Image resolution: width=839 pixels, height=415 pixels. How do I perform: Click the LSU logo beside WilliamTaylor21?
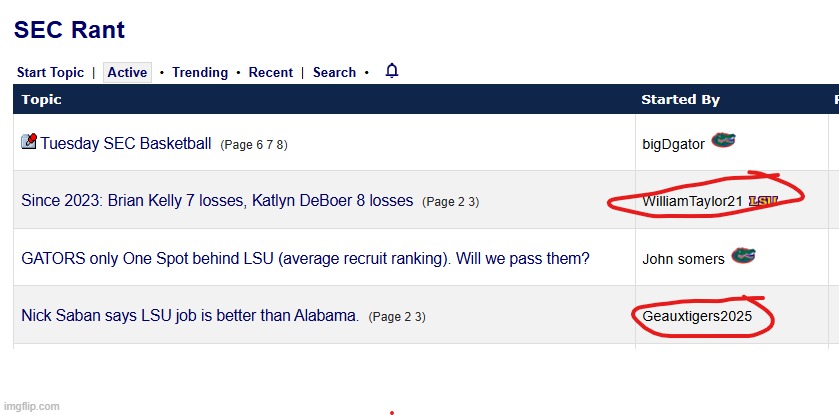click(762, 201)
